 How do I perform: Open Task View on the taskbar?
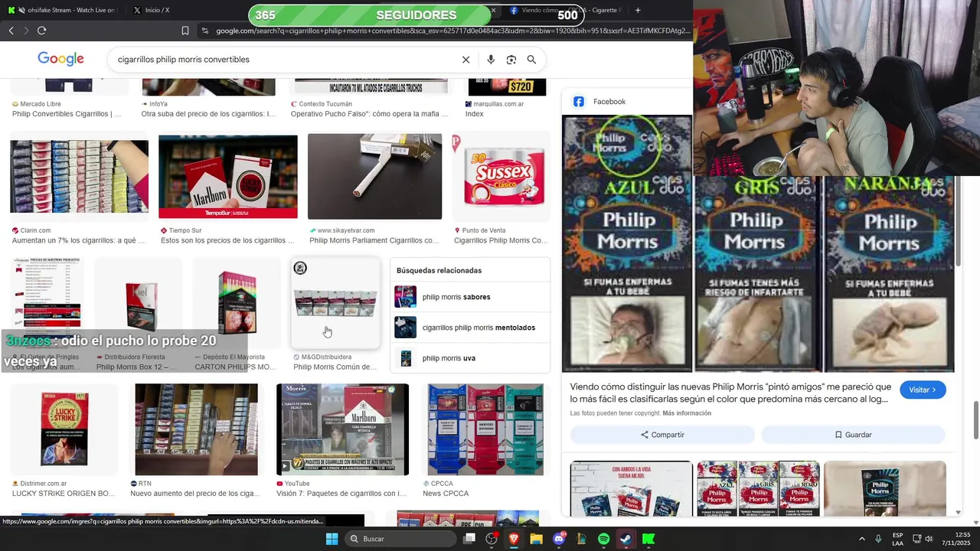(x=469, y=539)
